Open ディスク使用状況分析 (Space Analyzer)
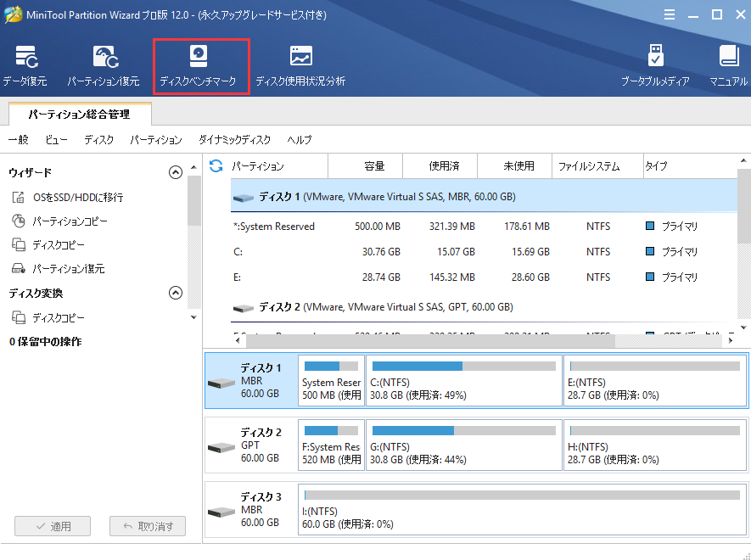This screenshot has height=560, width=751. pos(300,66)
